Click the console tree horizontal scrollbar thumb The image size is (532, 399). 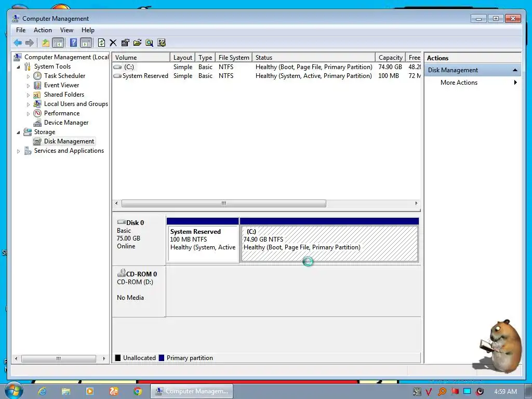58,358
